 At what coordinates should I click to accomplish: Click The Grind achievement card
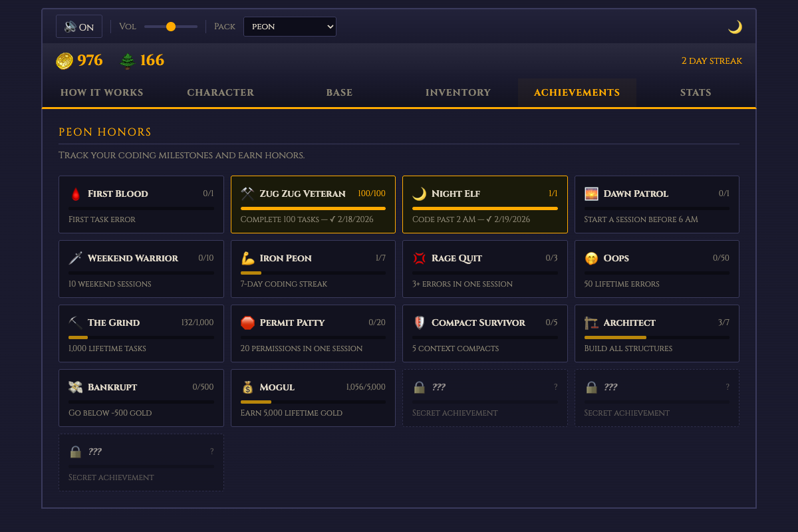141,334
